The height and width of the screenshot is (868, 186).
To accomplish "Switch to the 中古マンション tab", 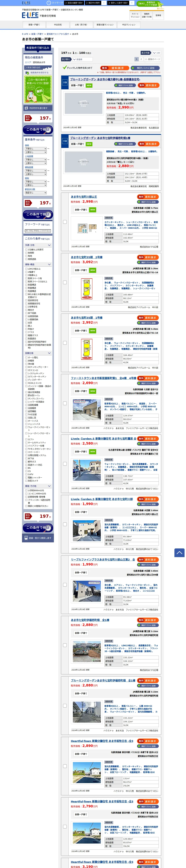I will (129, 25).
